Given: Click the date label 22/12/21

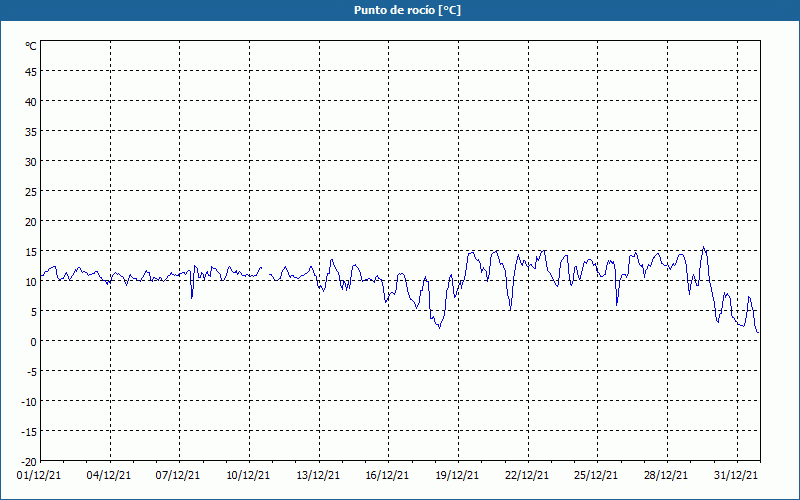Looking at the screenshot, I should pyautogui.click(x=527, y=476).
